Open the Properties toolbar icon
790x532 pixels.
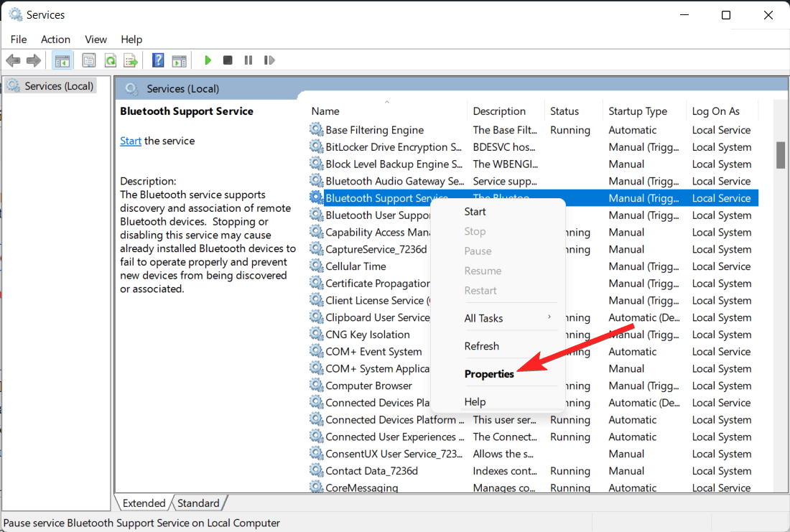[x=89, y=60]
